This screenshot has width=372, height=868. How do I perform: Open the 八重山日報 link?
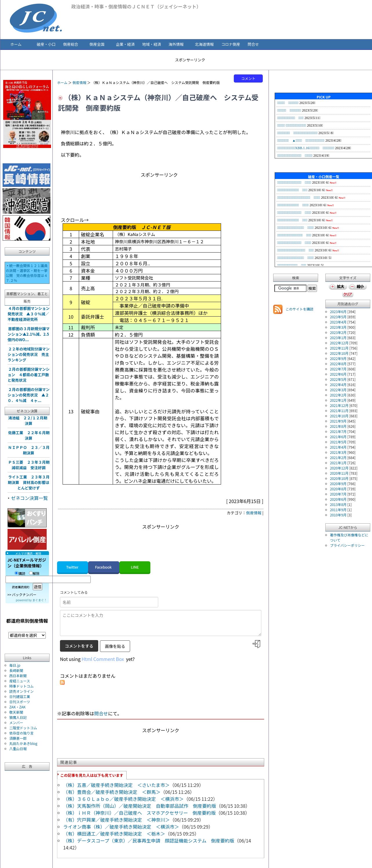click(x=18, y=748)
